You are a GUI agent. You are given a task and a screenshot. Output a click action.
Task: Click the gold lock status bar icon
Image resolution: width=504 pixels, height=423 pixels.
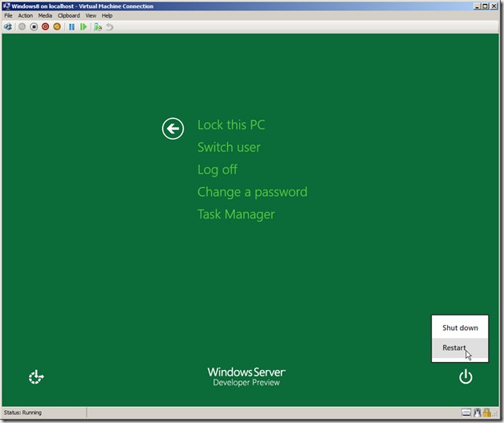coord(486,413)
